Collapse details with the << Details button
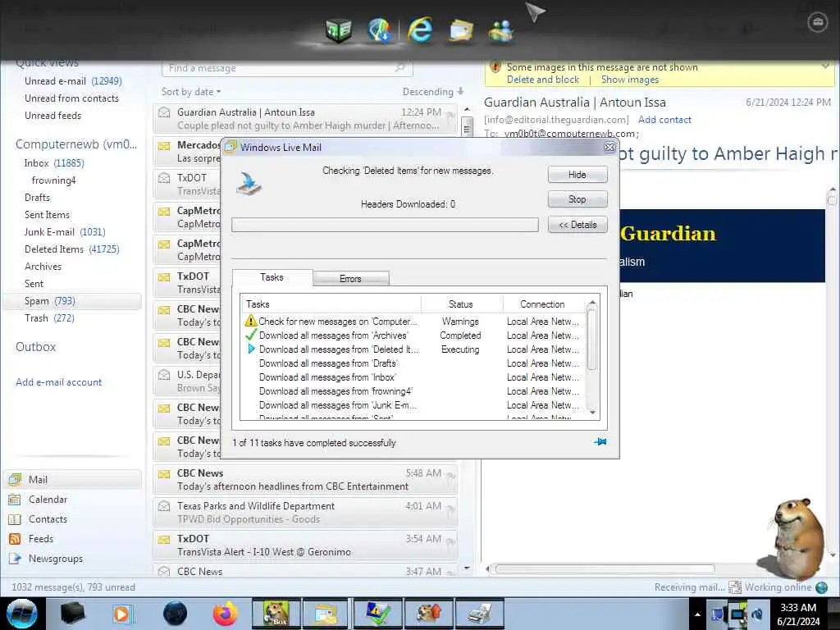The height and width of the screenshot is (630, 840). pos(577,225)
